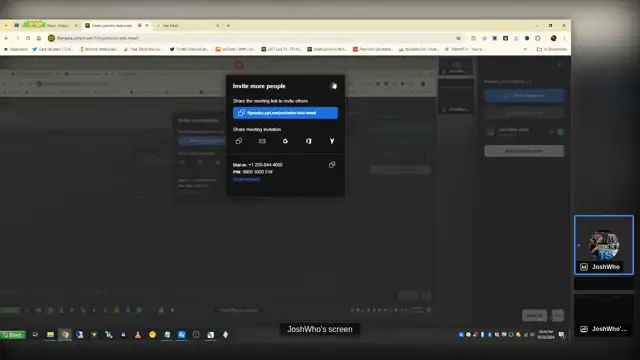
Task: Click the taskbar clock in system tray
Action: tap(546, 334)
